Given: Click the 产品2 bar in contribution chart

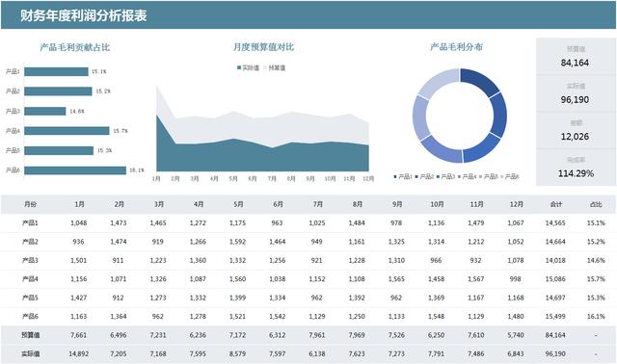Looking at the screenshot, I should 58,91.
